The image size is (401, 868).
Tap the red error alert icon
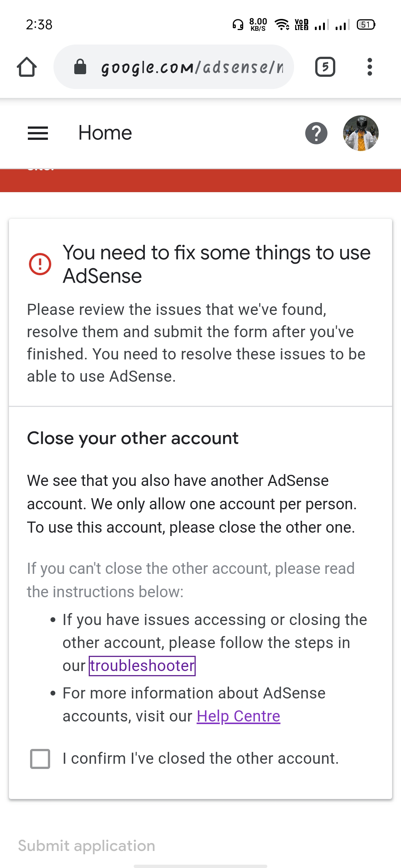pos(40,264)
